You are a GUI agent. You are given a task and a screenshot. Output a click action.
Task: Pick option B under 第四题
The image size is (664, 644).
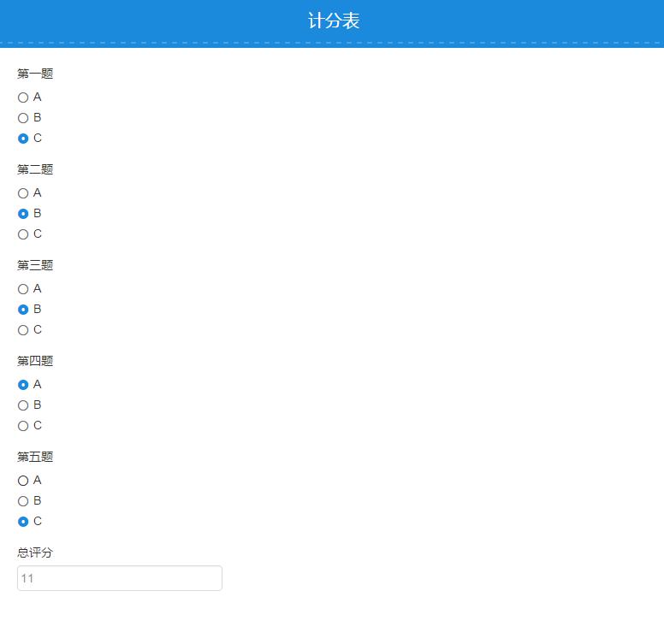click(23, 405)
